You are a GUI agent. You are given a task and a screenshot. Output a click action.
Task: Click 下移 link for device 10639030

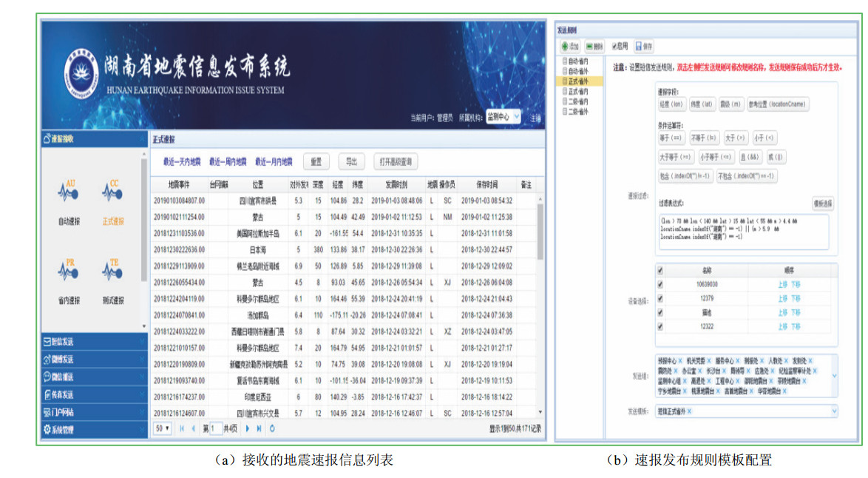[796, 284]
